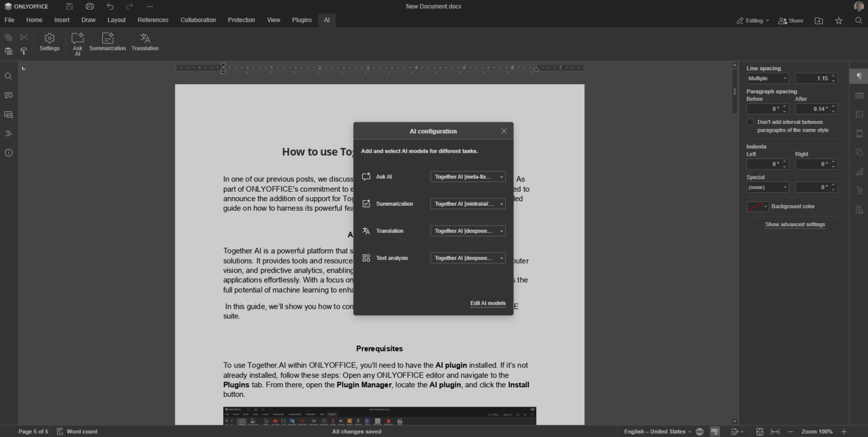Switch to the Plugins tab
Viewport: 868px width, 437px height.
302,20
